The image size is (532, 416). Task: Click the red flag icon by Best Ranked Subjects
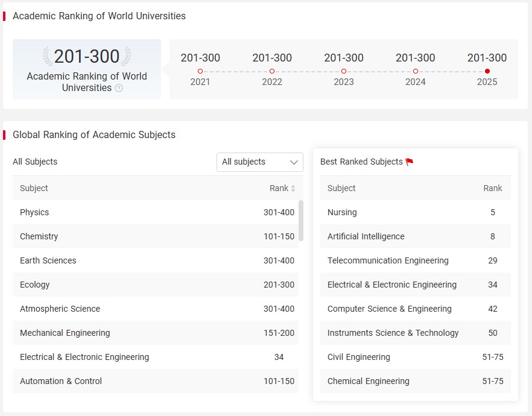410,162
